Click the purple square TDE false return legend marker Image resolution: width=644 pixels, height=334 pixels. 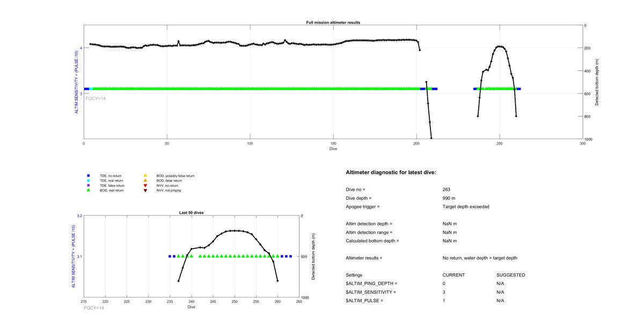[x=89, y=185]
